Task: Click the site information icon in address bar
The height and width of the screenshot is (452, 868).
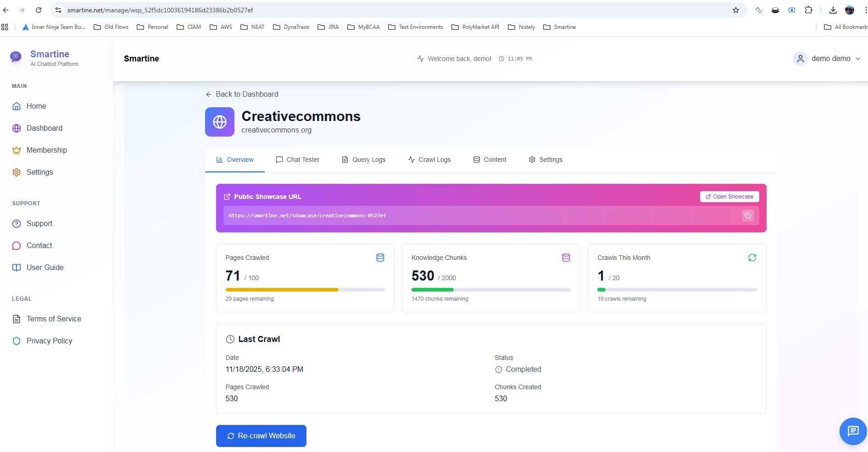Action: pyautogui.click(x=58, y=10)
